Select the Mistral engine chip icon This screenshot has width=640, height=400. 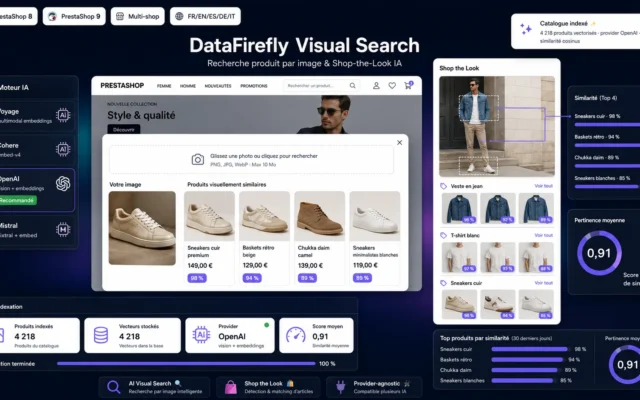[63, 230]
